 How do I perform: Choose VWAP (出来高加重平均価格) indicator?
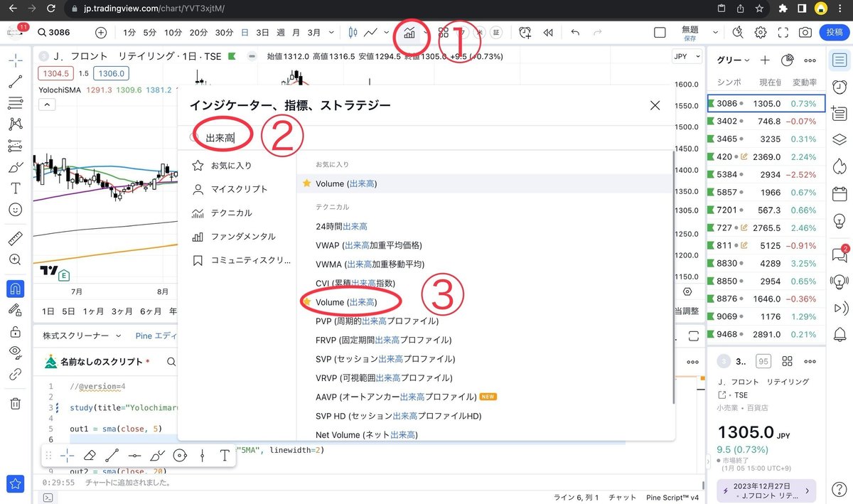[484, 245]
